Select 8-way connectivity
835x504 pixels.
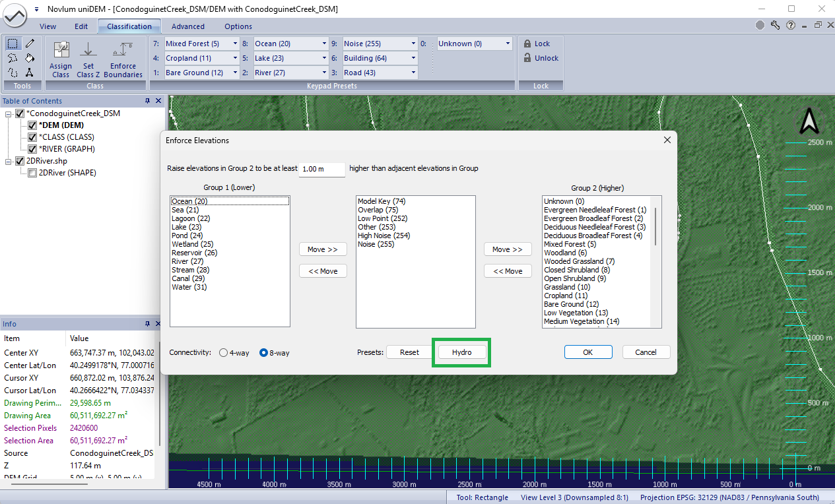coord(263,353)
